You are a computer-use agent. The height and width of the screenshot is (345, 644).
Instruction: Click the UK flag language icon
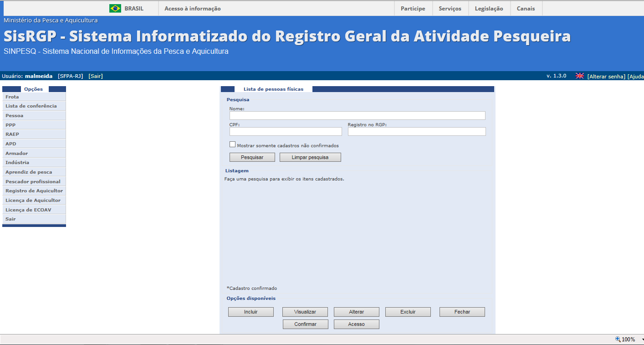pos(580,76)
